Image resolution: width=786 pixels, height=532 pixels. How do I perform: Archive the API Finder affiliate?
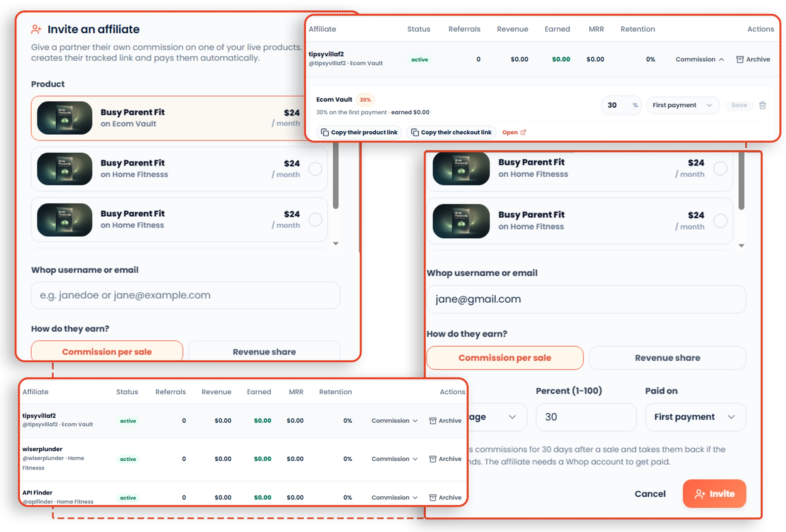[x=445, y=497]
